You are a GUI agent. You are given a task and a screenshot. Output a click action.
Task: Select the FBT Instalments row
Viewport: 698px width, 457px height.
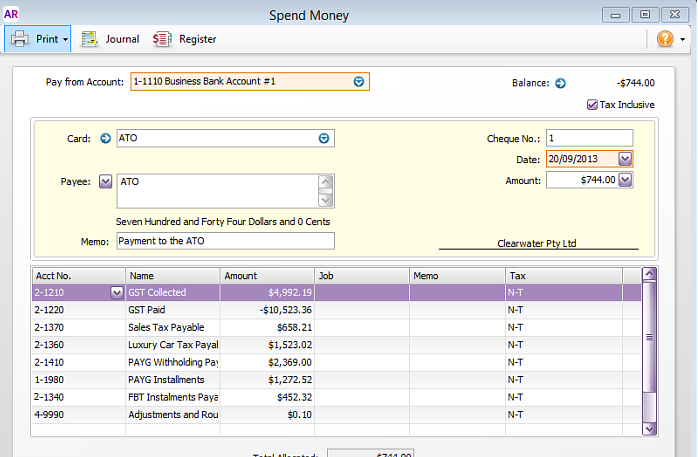[x=337, y=397]
